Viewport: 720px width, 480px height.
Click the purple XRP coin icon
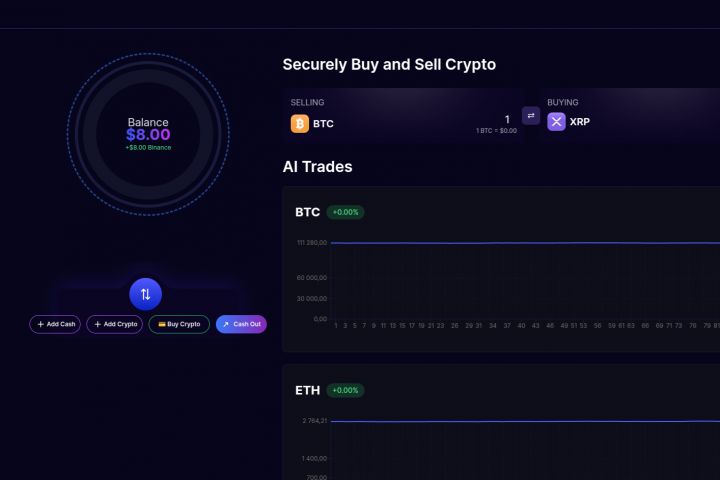point(556,122)
